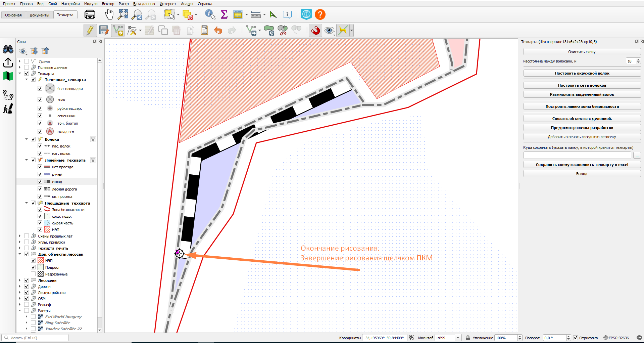
Task: Enable the Разрезанные layer checkbox
Action: click(33, 274)
